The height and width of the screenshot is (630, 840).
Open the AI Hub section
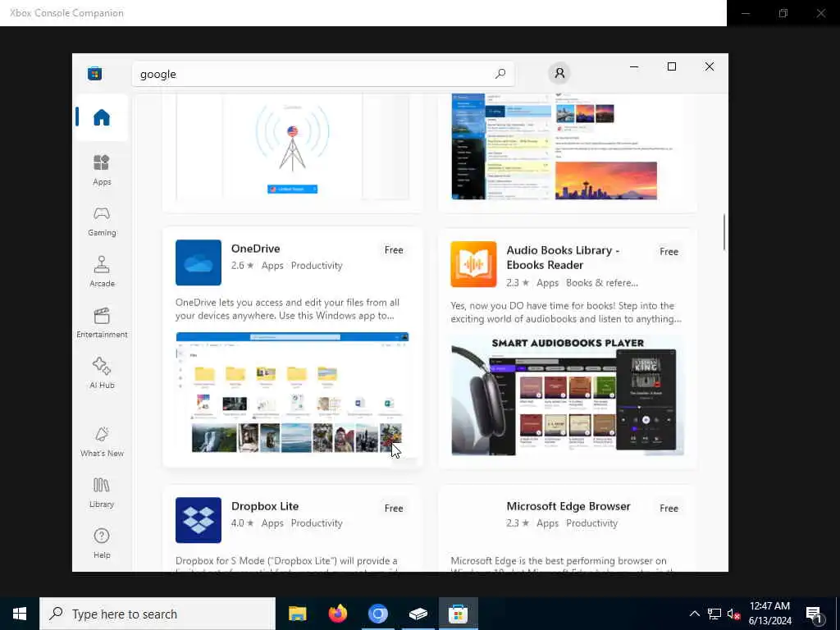point(101,373)
